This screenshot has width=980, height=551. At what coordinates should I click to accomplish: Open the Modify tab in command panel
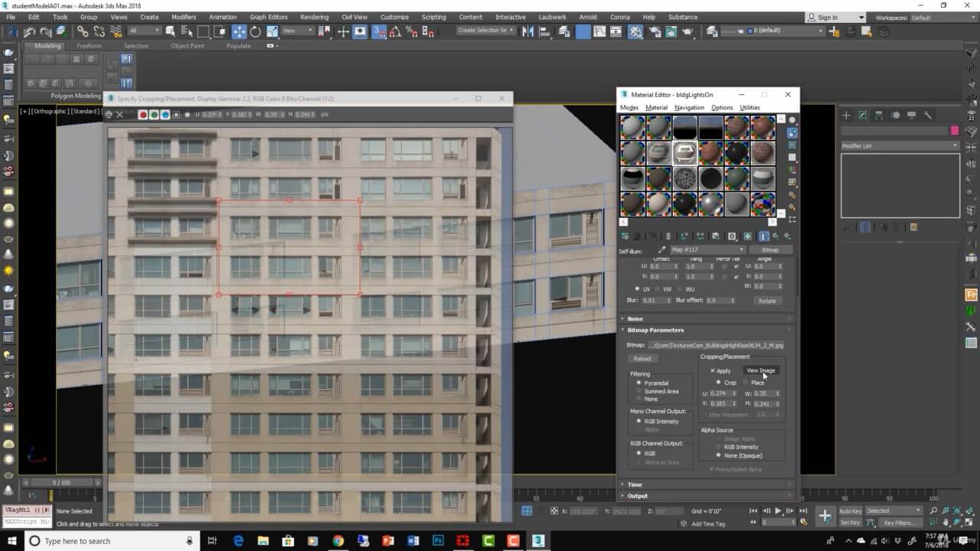tap(863, 115)
